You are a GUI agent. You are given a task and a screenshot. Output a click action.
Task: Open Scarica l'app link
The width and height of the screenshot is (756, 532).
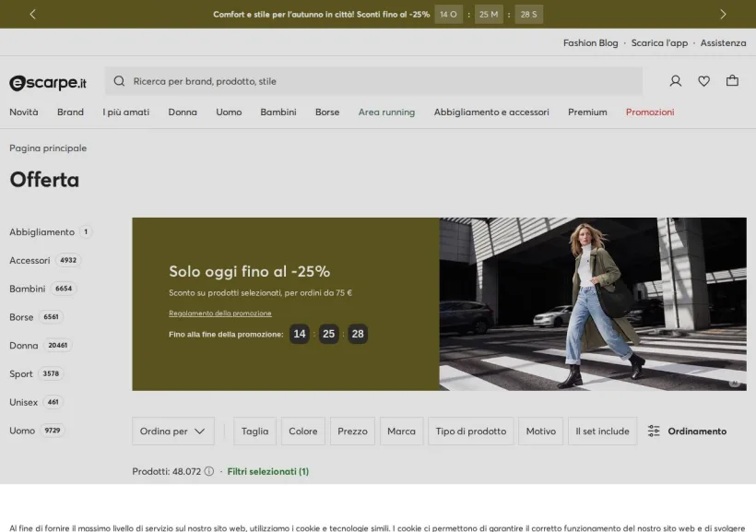point(659,43)
